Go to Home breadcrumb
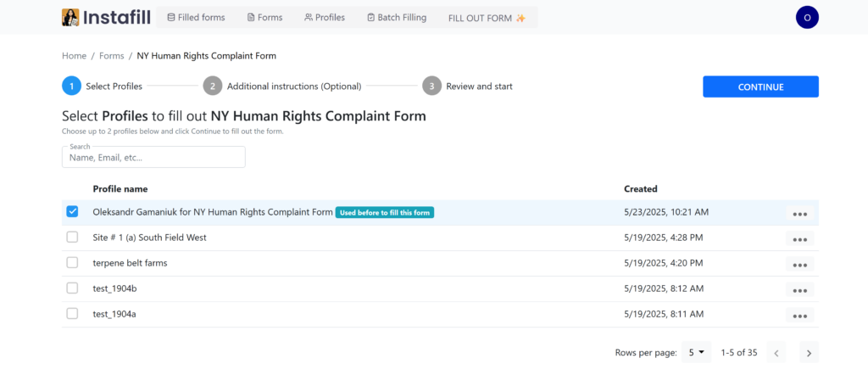868x375 pixels. (x=75, y=56)
